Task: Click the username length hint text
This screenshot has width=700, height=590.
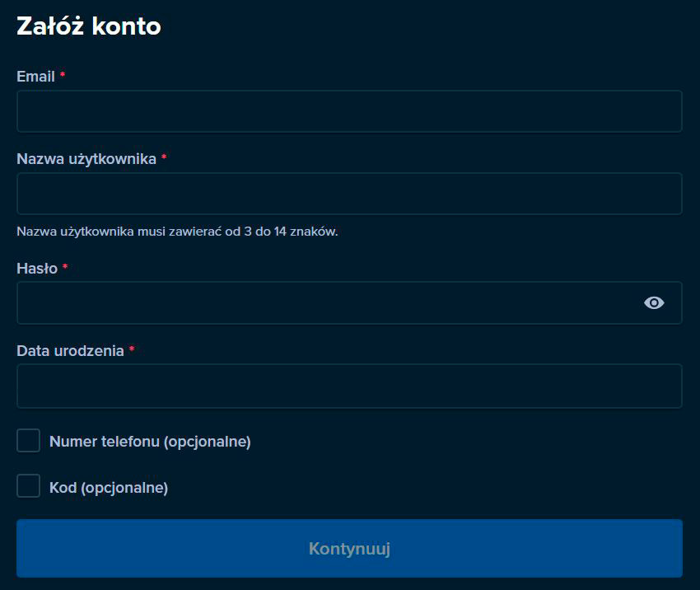Action: (177, 232)
